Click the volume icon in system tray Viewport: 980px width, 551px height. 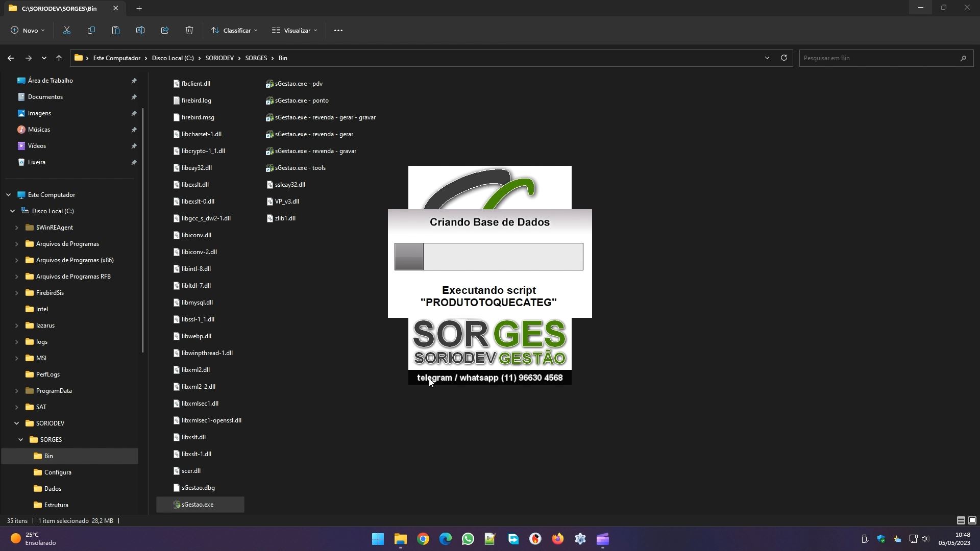coord(925,539)
